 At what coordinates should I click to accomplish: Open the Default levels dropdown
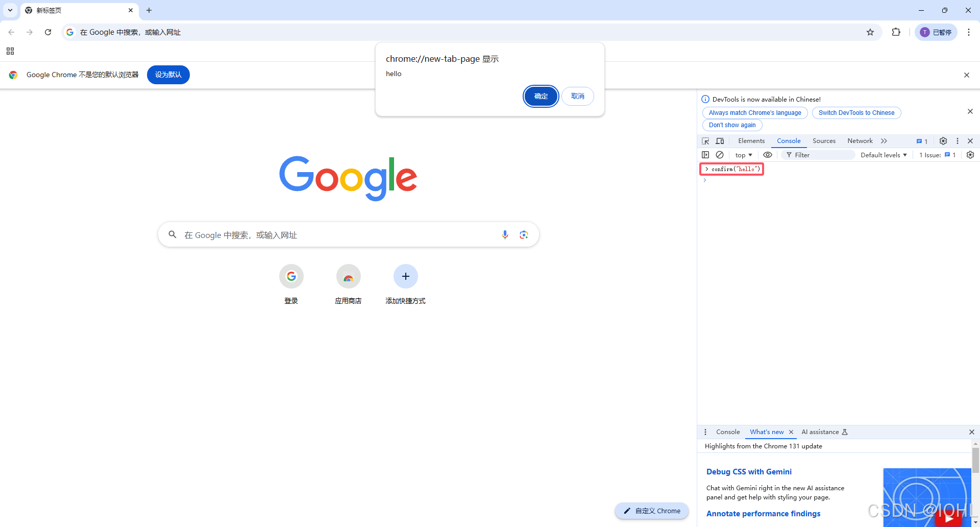coord(884,155)
